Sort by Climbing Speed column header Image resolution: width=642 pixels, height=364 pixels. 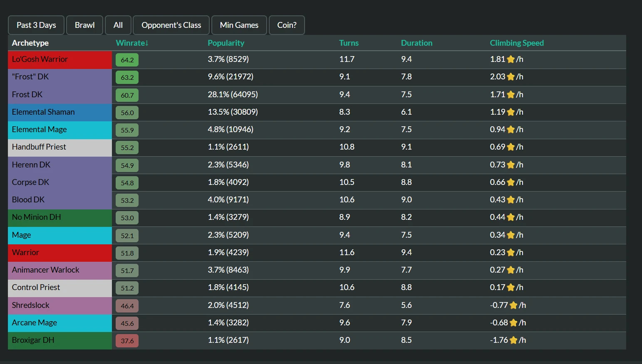click(516, 43)
